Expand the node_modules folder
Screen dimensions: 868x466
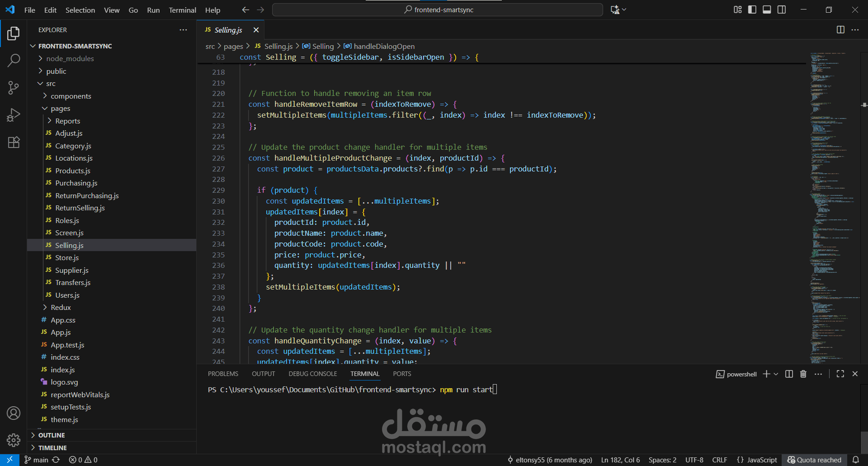pos(70,59)
